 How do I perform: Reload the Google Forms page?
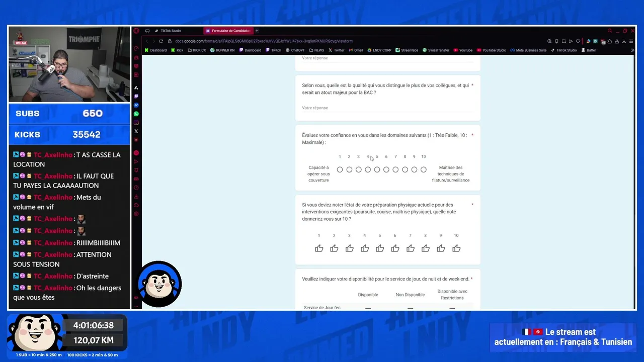tap(161, 41)
